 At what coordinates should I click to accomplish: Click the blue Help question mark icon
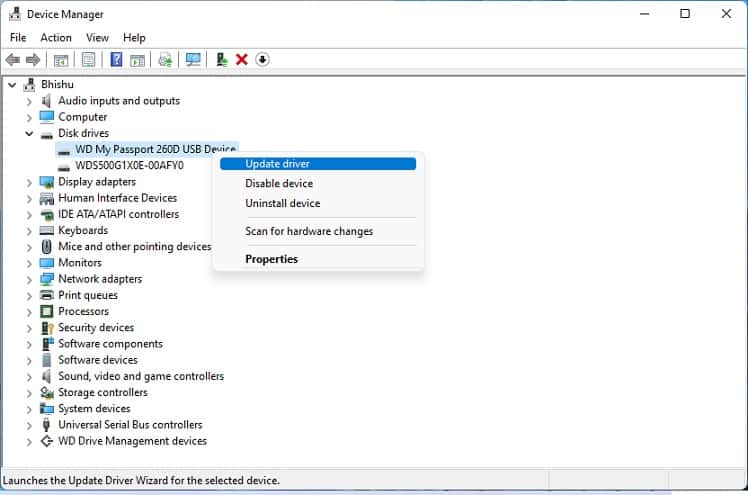click(x=116, y=60)
